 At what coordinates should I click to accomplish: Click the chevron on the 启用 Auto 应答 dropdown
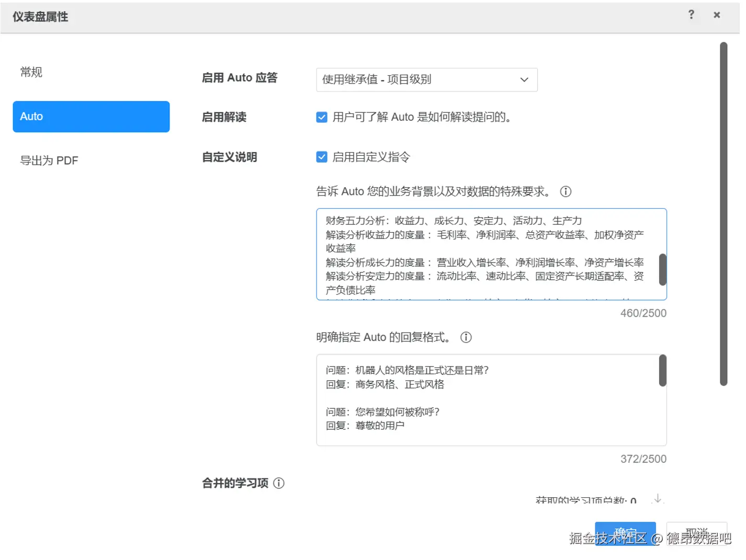click(x=524, y=79)
